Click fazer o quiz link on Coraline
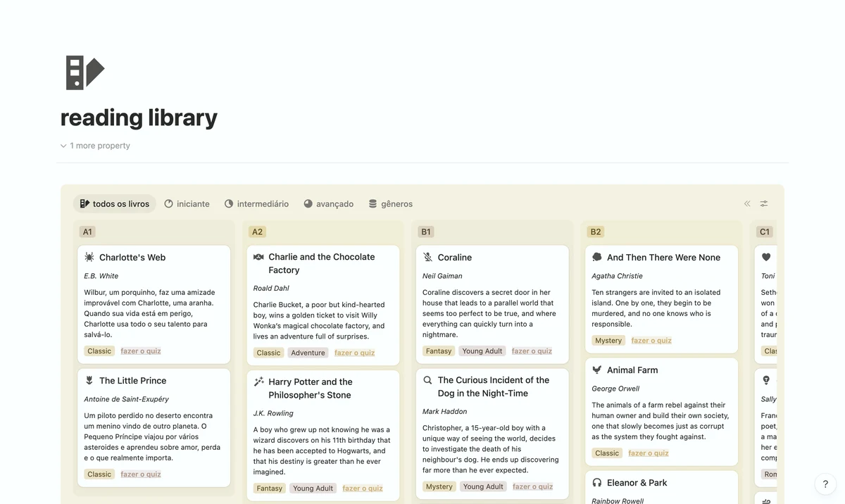 [532, 351]
